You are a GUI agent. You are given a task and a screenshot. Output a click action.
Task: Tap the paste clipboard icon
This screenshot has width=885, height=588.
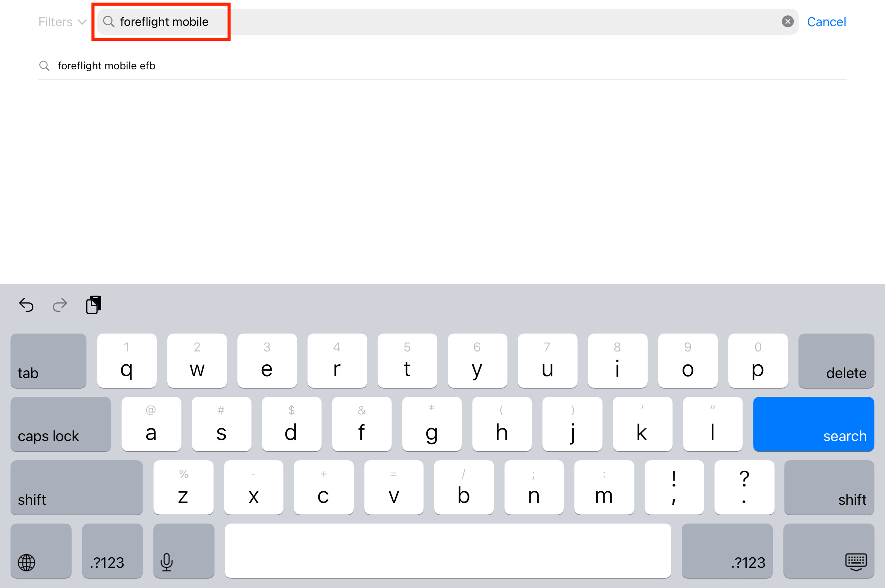[93, 305]
